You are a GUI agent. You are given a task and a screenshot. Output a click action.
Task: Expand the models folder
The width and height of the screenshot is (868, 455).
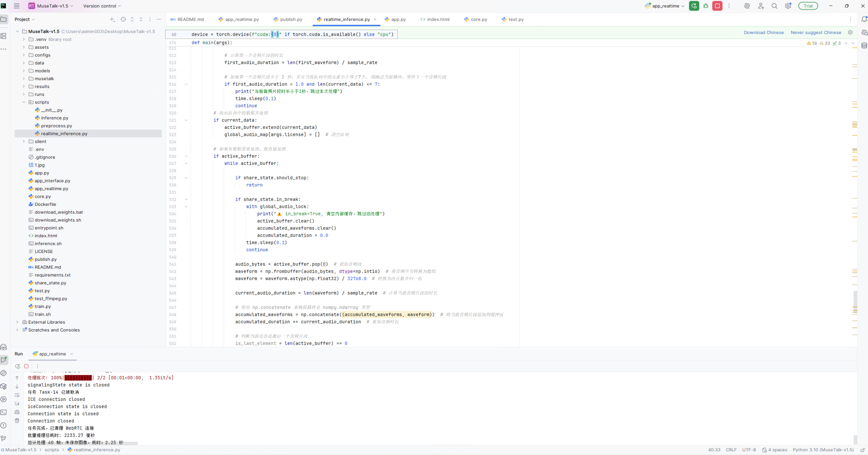[x=24, y=71]
